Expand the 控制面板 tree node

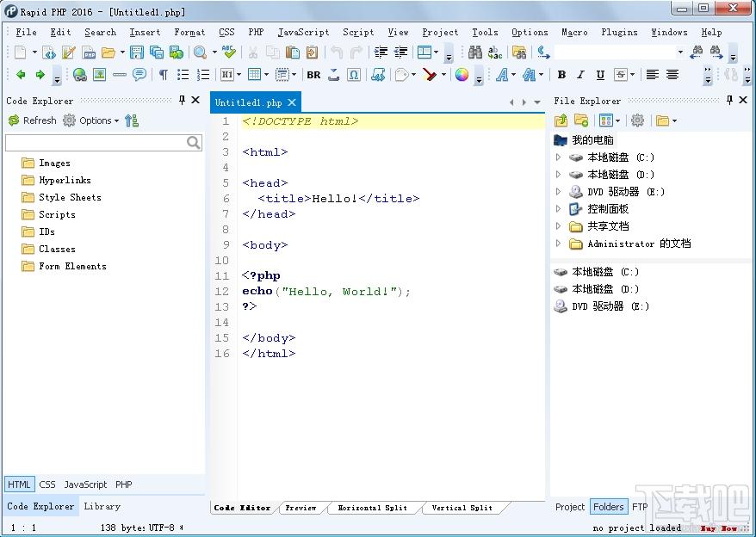558,209
